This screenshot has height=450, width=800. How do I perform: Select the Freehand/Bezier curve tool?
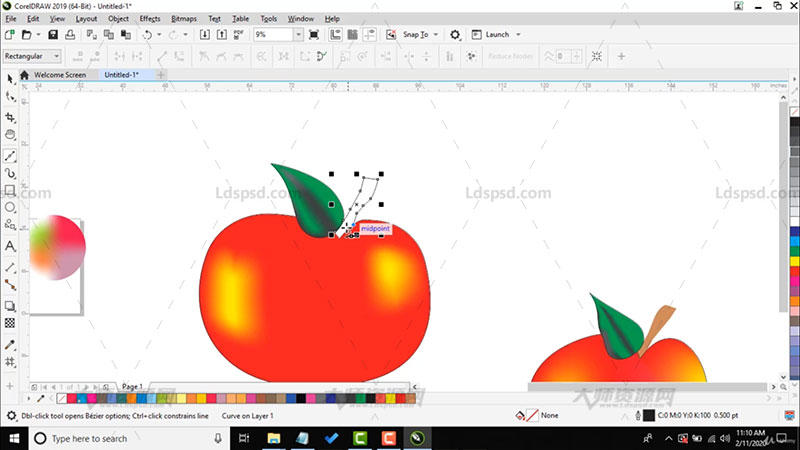click(10, 156)
